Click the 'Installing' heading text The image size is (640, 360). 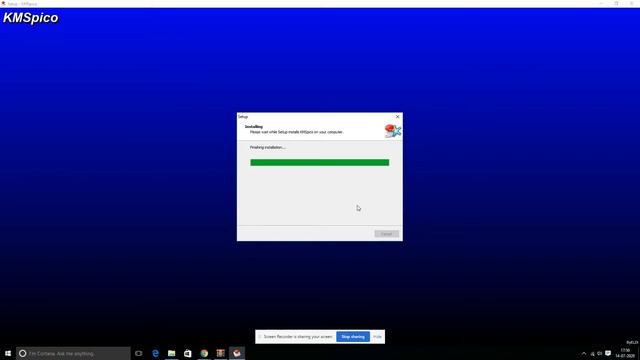pos(254,127)
